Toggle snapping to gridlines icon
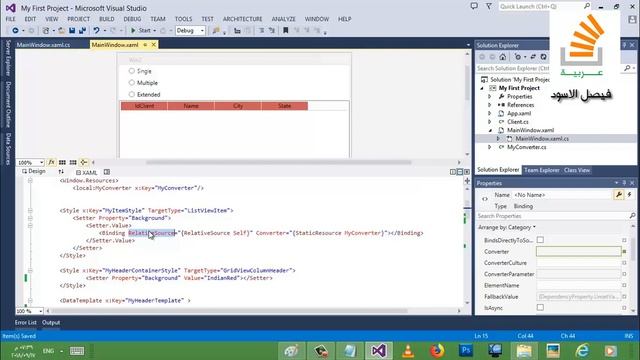The height and width of the screenshot is (360, 640). 73,162
